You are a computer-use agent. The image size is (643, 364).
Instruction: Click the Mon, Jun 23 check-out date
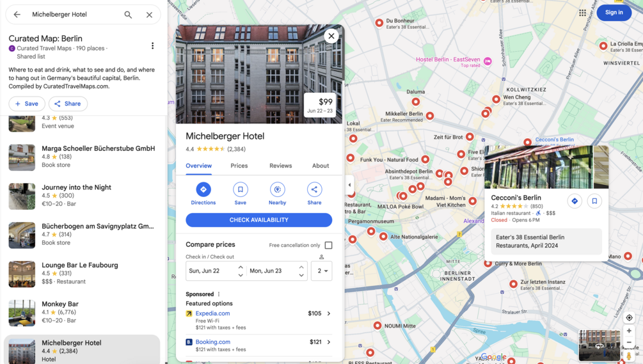(266, 271)
